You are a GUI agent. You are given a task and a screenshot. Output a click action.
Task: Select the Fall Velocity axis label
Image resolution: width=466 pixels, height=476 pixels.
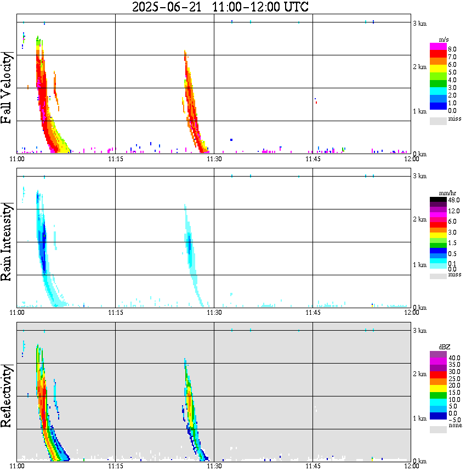8,88
